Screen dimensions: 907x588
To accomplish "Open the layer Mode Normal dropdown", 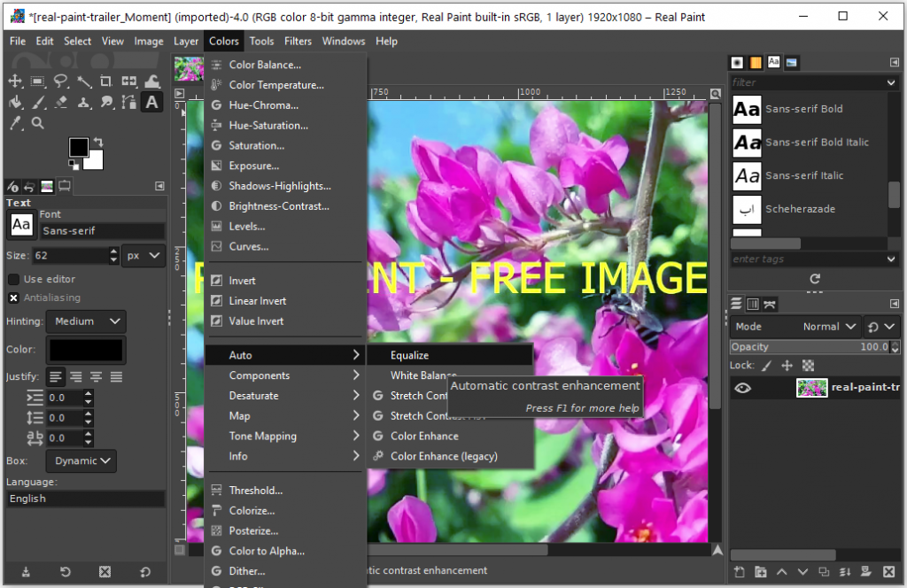I will [829, 327].
